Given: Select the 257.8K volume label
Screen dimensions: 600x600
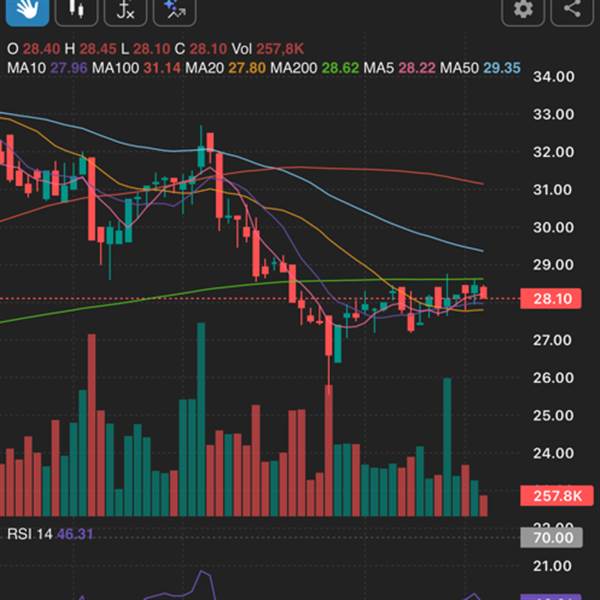Looking at the screenshot, I should tap(557, 496).
